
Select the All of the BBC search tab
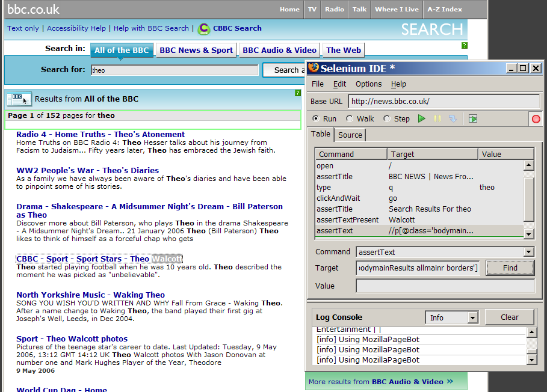coord(122,50)
